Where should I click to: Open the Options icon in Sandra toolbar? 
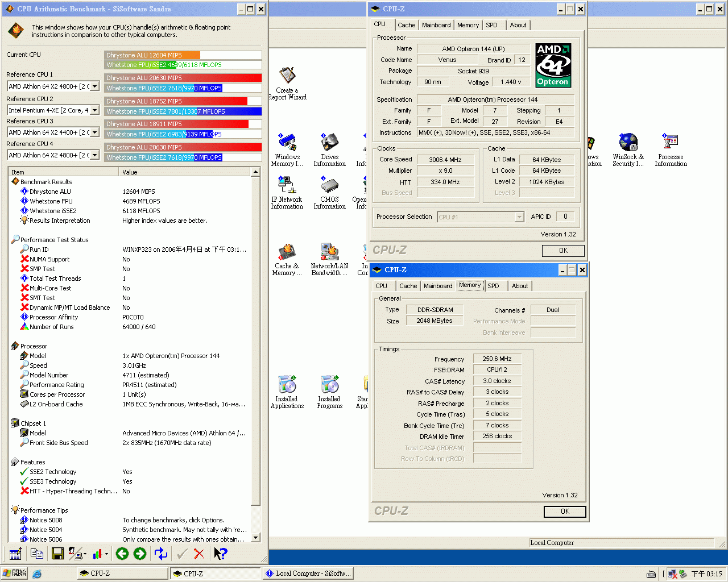(15, 554)
